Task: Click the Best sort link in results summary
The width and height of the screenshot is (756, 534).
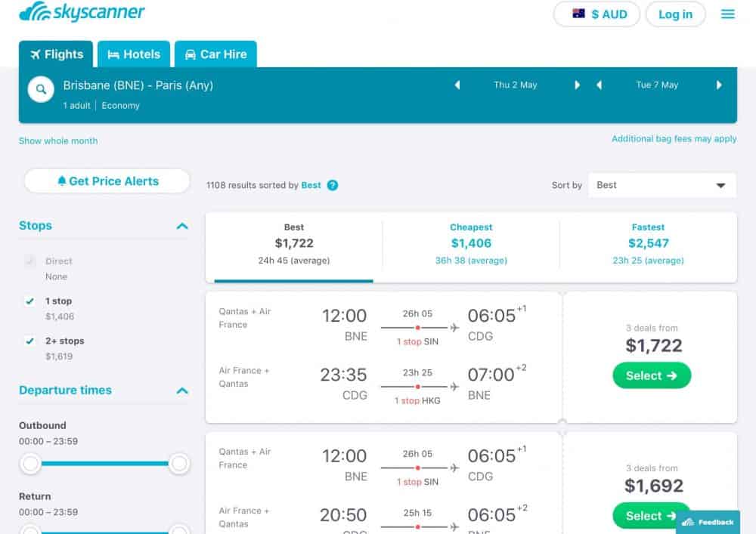Action: 311,185
